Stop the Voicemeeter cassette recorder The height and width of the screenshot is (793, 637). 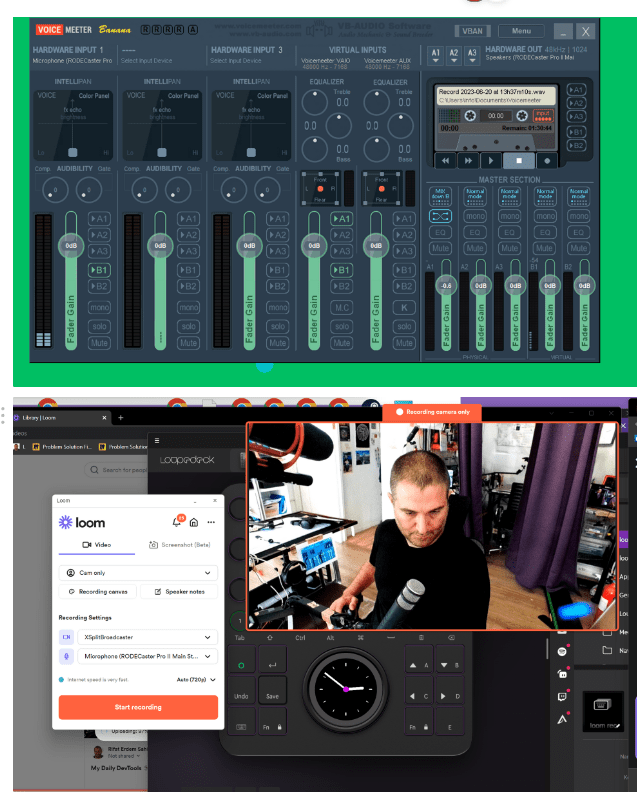(519, 161)
